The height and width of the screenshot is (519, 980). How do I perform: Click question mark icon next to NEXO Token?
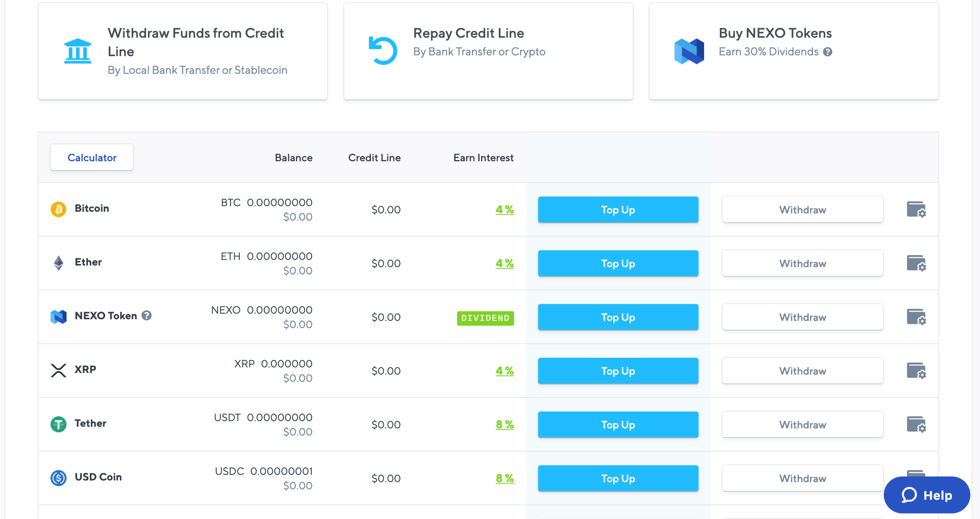point(147,316)
